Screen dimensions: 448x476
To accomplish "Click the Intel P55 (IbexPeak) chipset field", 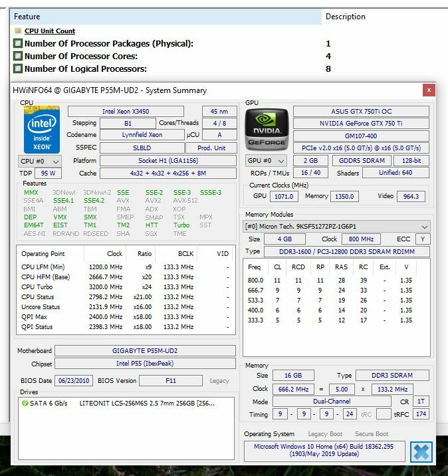I will [x=145, y=364].
